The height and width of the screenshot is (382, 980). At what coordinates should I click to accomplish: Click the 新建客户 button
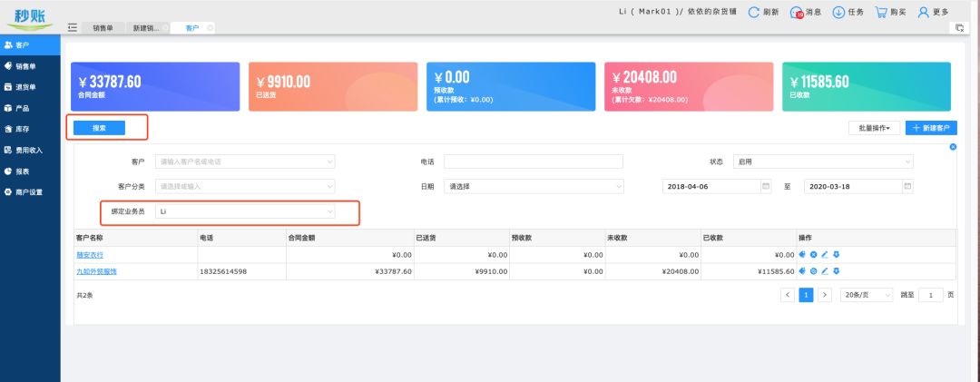(x=931, y=128)
